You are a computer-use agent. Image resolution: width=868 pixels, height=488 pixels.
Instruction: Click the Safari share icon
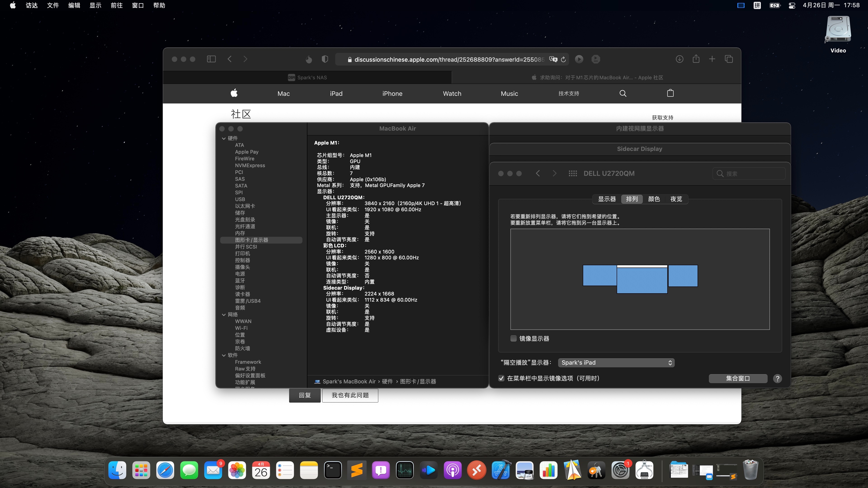tap(696, 59)
